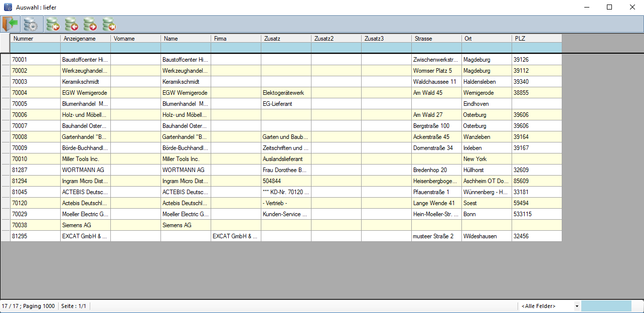Click the Bergstraße 100 street cell
Screen dimensions: 644x313
click(436, 126)
